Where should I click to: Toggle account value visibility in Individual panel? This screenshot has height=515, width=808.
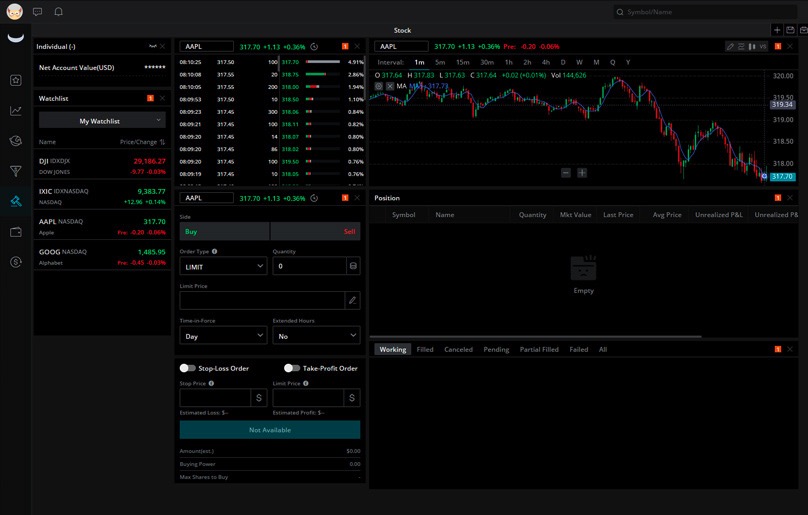[153, 46]
